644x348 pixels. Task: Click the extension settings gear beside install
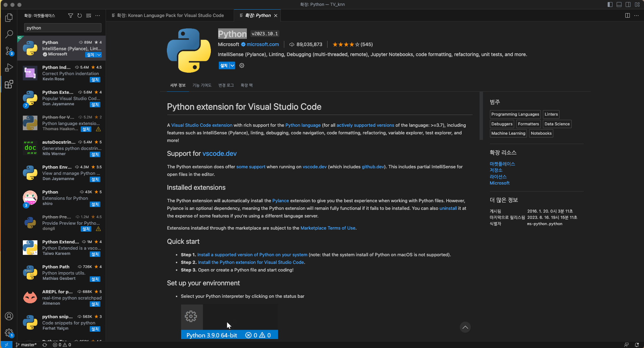242,65
